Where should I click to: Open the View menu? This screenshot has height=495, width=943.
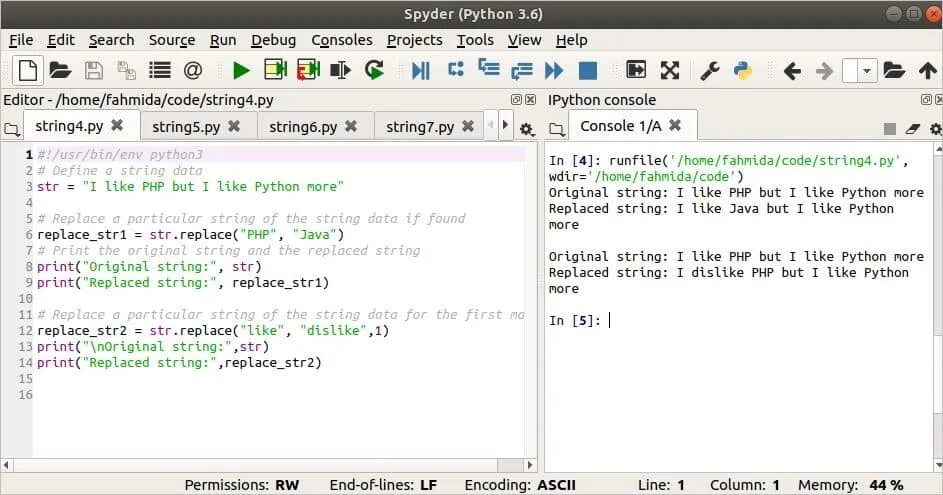click(x=524, y=40)
